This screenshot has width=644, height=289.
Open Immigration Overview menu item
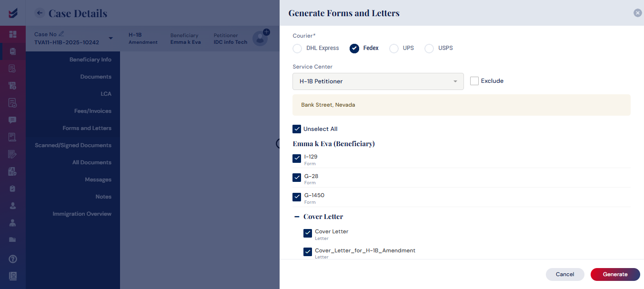pos(82,214)
